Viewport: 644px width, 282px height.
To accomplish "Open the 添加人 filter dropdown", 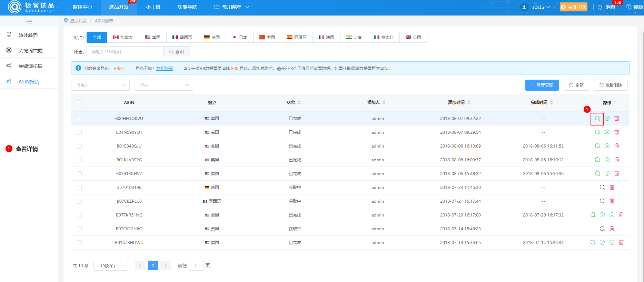I will click(100, 85).
